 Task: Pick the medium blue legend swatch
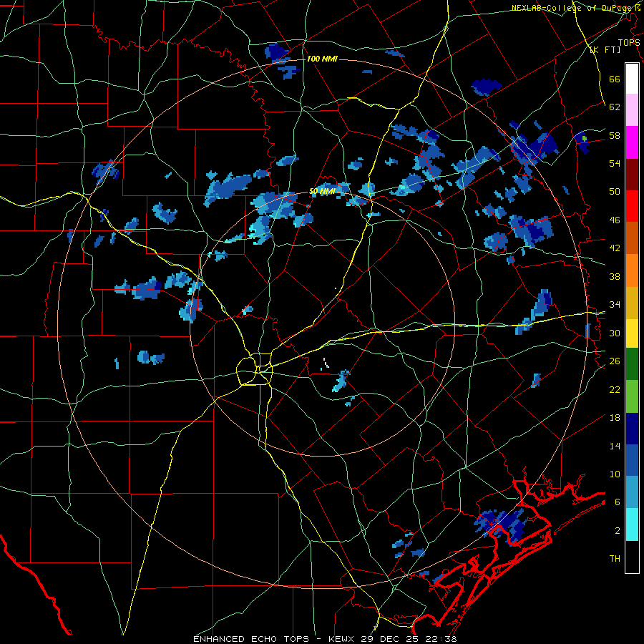click(x=632, y=460)
